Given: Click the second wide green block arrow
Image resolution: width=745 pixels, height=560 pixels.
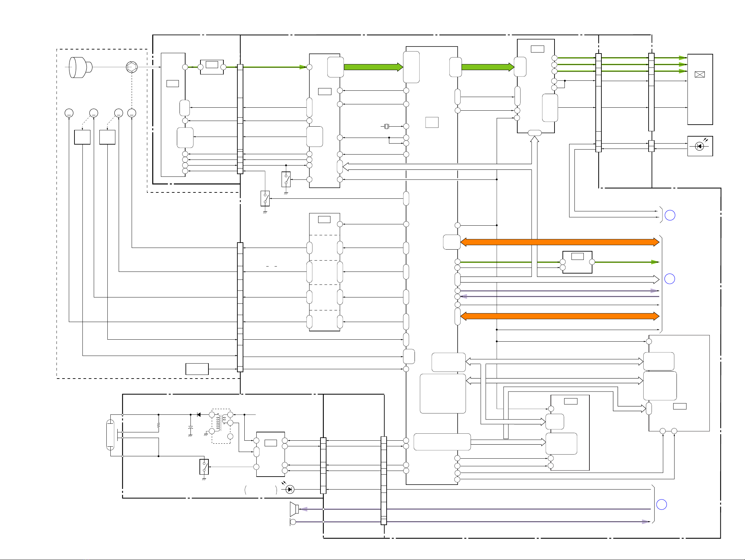Looking at the screenshot, I should pyautogui.click(x=488, y=67).
